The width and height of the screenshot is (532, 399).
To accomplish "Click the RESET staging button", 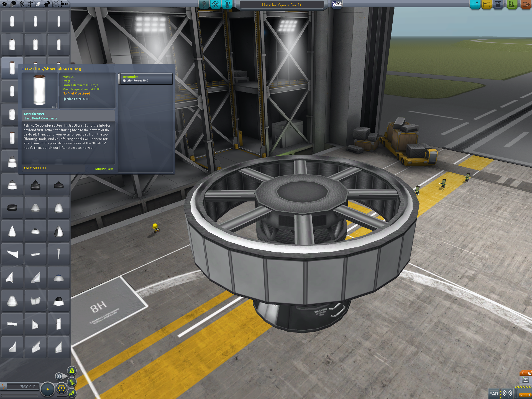I will click(525, 395).
